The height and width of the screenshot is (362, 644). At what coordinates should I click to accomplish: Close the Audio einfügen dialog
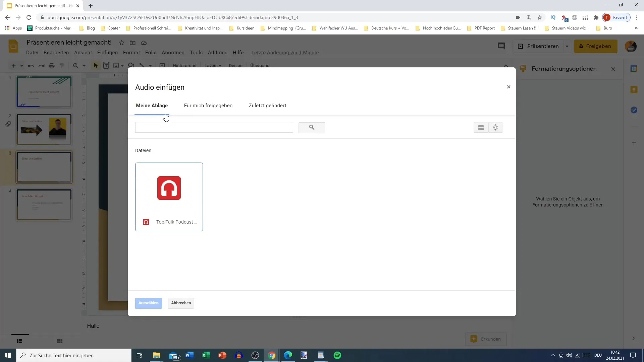(508, 87)
